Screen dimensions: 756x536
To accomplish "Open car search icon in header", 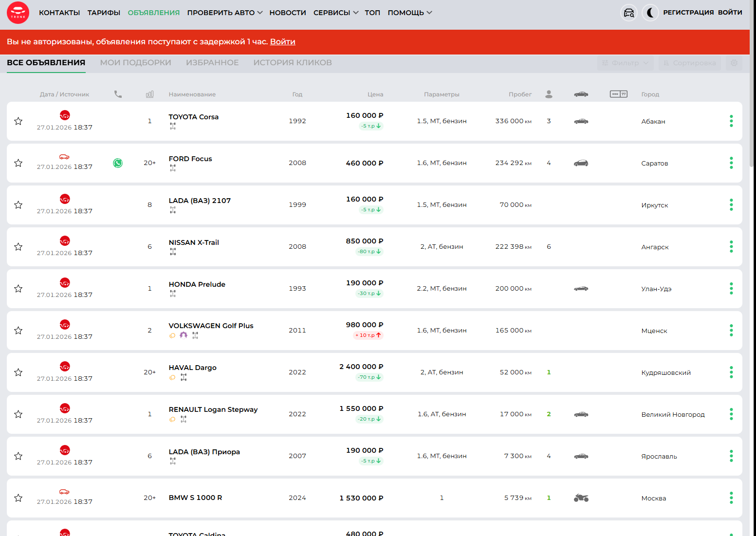I will (629, 13).
